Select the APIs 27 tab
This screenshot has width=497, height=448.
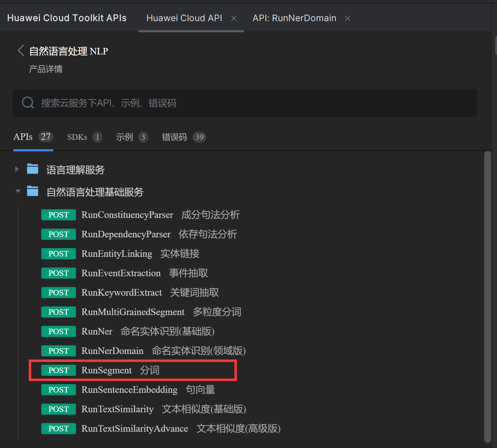33,137
